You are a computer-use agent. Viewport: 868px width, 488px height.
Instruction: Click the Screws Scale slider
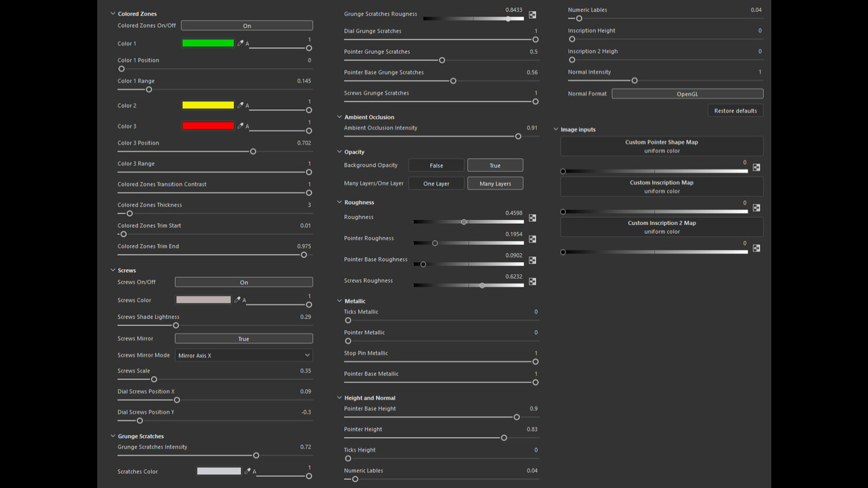coord(215,379)
